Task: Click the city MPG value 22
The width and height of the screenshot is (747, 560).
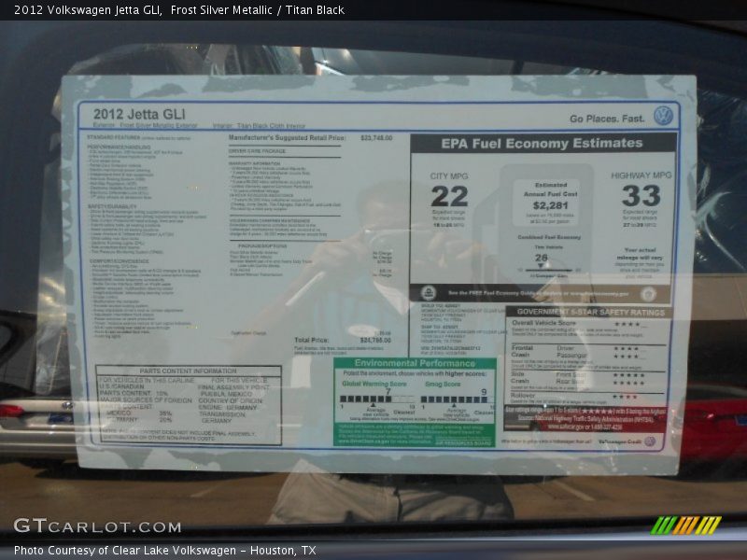Action: [x=449, y=196]
